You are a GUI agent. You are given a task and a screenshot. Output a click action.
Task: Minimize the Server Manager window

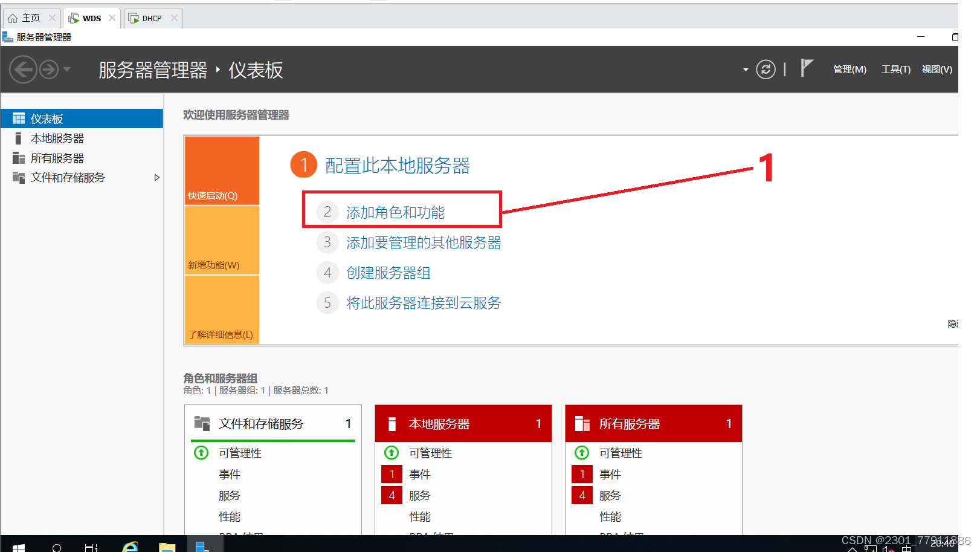[x=921, y=37]
